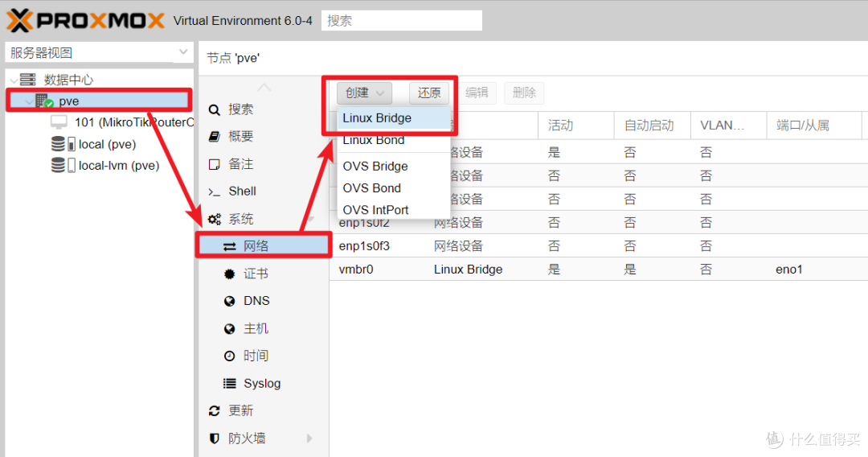
Task: Open the 网络 section in node menu
Action: pos(264,246)
